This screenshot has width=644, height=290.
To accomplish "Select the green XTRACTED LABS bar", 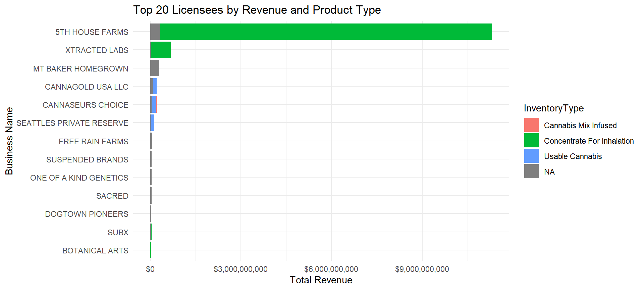I will pyautogui.click(x=161, y=50).
